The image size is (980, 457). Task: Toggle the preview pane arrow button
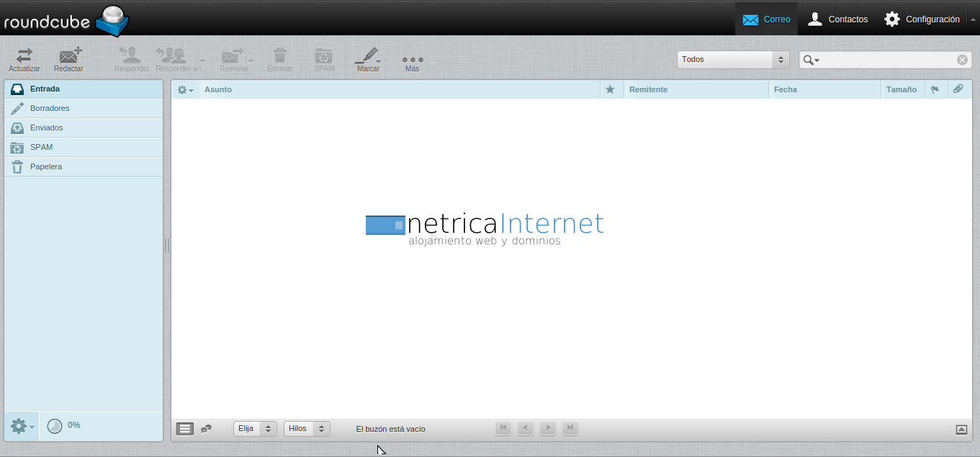click(x=961, y=430)
